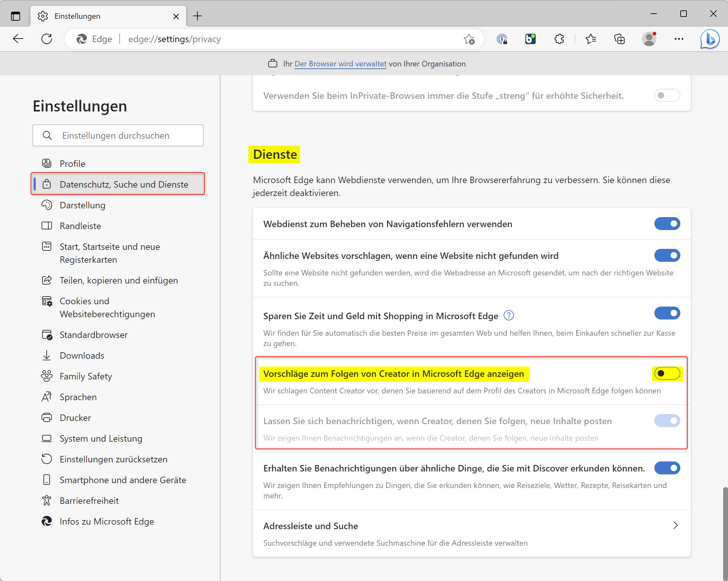Image resolution: width=728 pixels, height=581 pixels.
Task: Open Standardbrowser settings
Action: [x=118, y=335]
